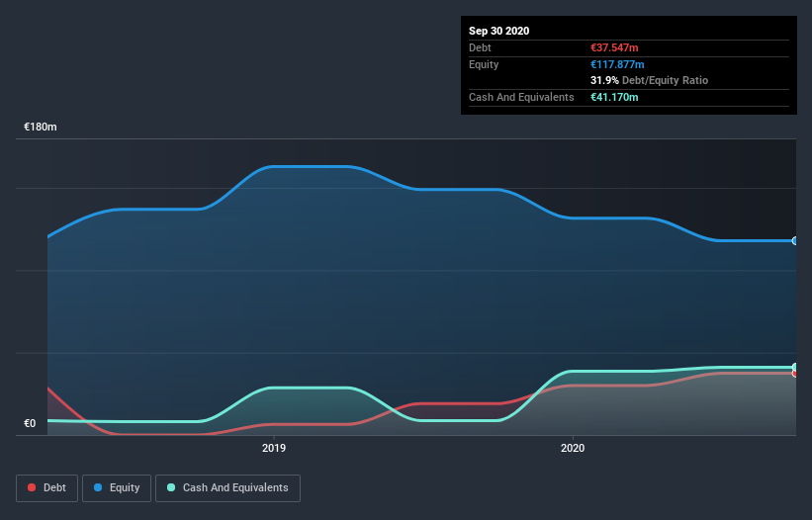The height and width of the screenshot is (520, 812).
Task: Toggle Cash And Equivalents legend button
Action: (227, 488)
